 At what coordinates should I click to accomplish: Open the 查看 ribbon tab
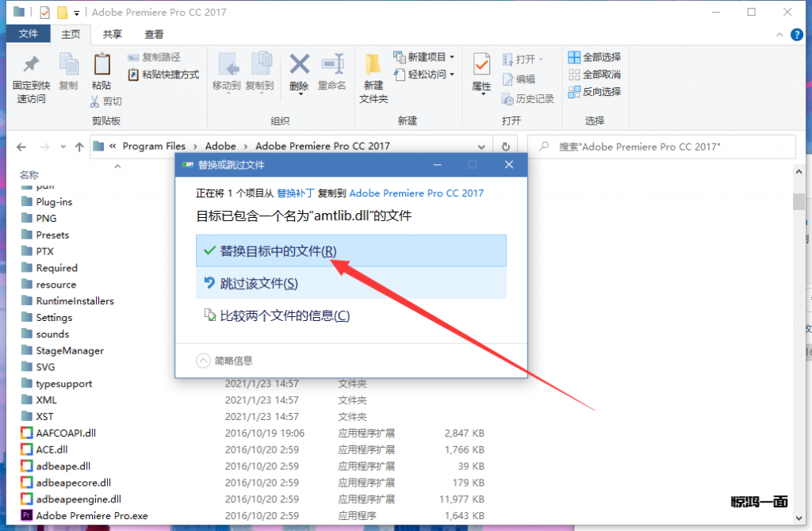154,34
